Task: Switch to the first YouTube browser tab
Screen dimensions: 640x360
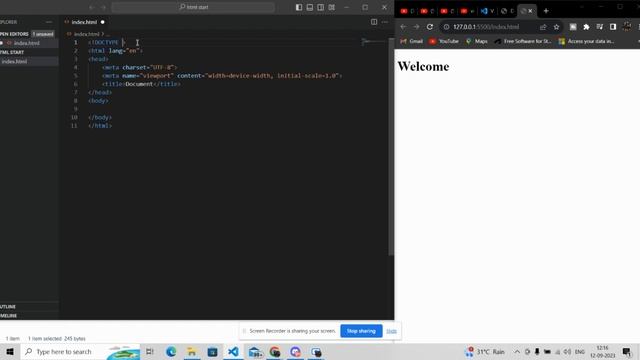Action: click(x=407, y=11)
